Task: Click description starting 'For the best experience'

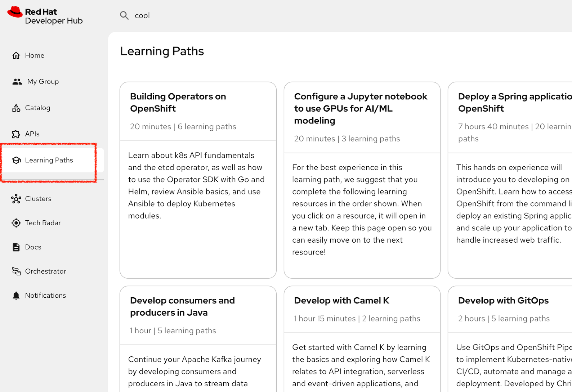Action: pos(362,209)
